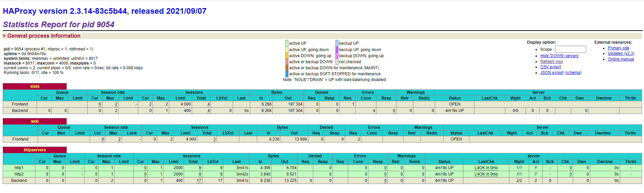Click '13 699' bytes out in web Frontend
644x193 pixels.
[301, 139]
